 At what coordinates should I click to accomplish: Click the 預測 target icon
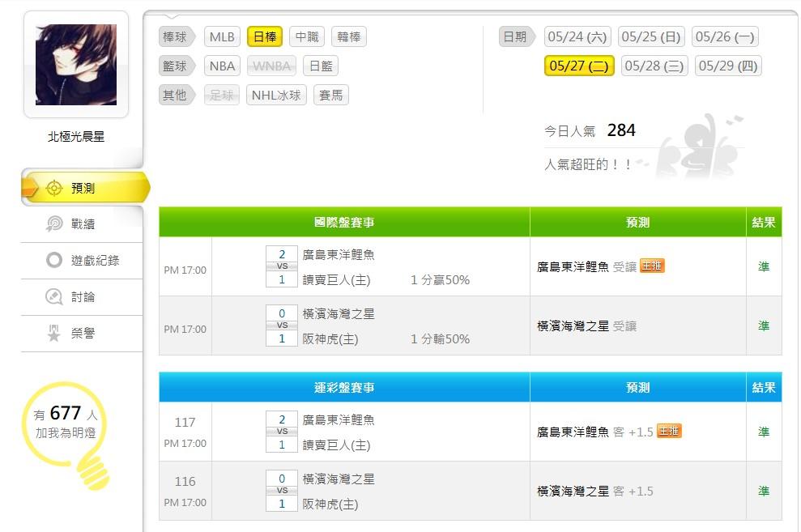54,188
